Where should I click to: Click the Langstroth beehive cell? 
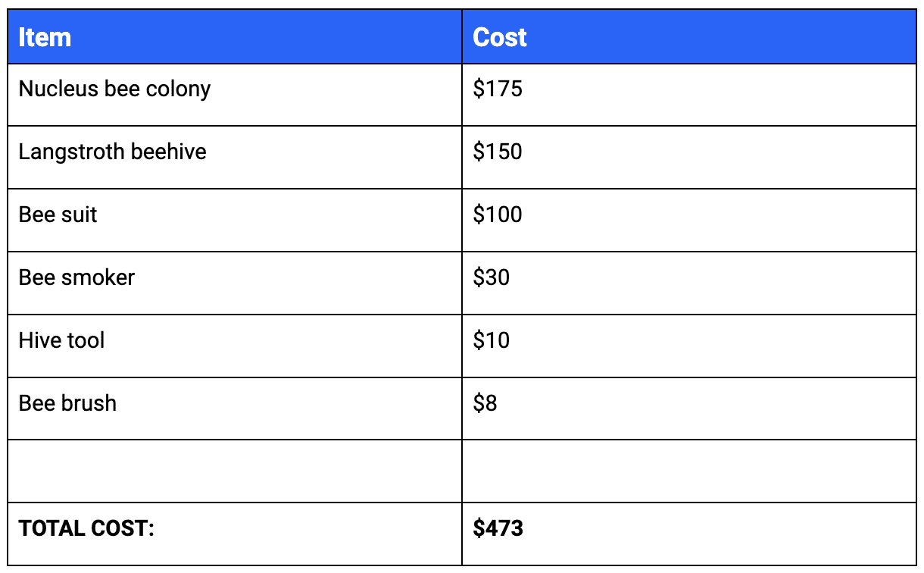click(235, 158)
